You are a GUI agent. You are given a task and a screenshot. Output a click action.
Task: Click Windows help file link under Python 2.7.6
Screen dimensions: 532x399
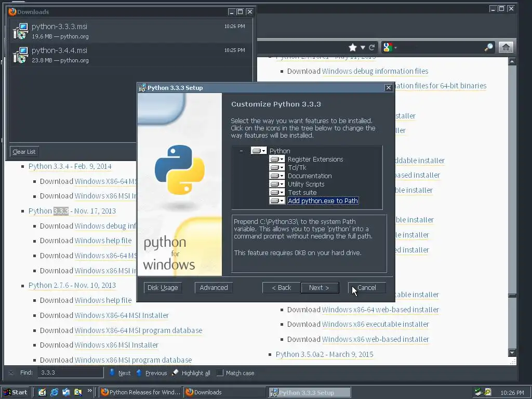pos(103,300)
